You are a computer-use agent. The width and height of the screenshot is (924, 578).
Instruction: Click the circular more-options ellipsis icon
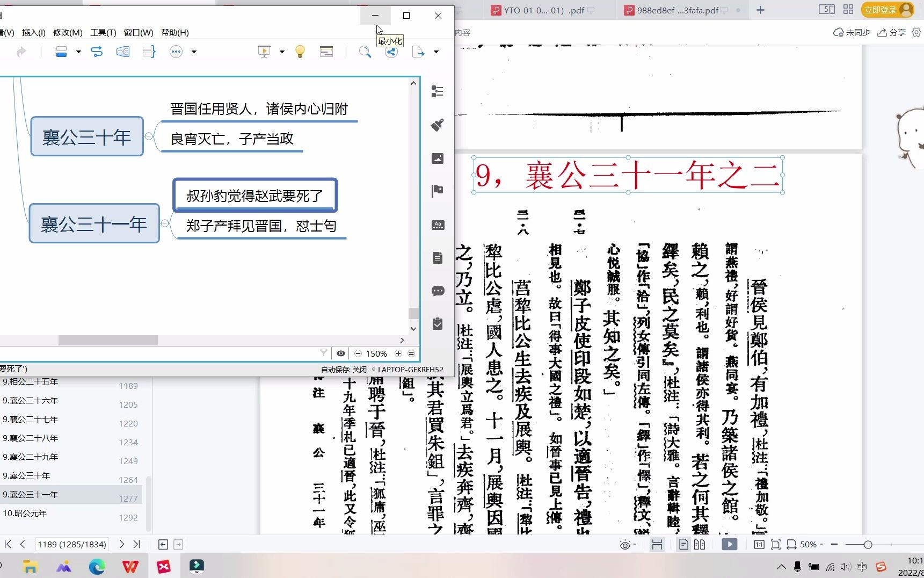176,52
